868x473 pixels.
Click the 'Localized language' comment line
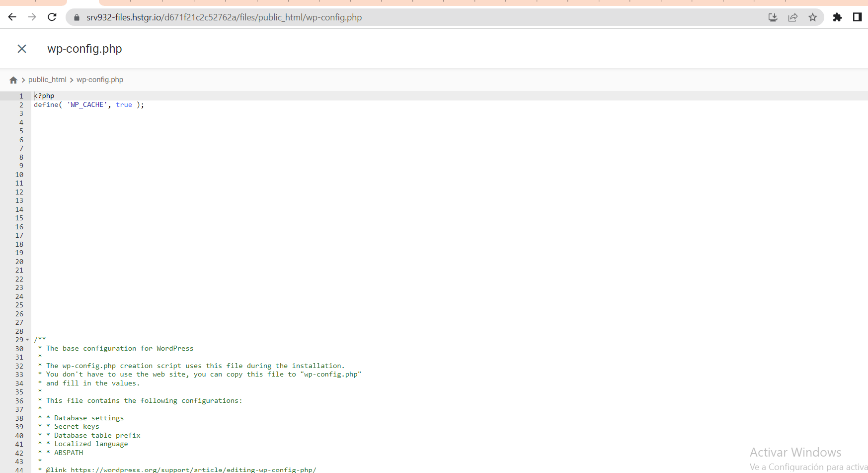91,444
